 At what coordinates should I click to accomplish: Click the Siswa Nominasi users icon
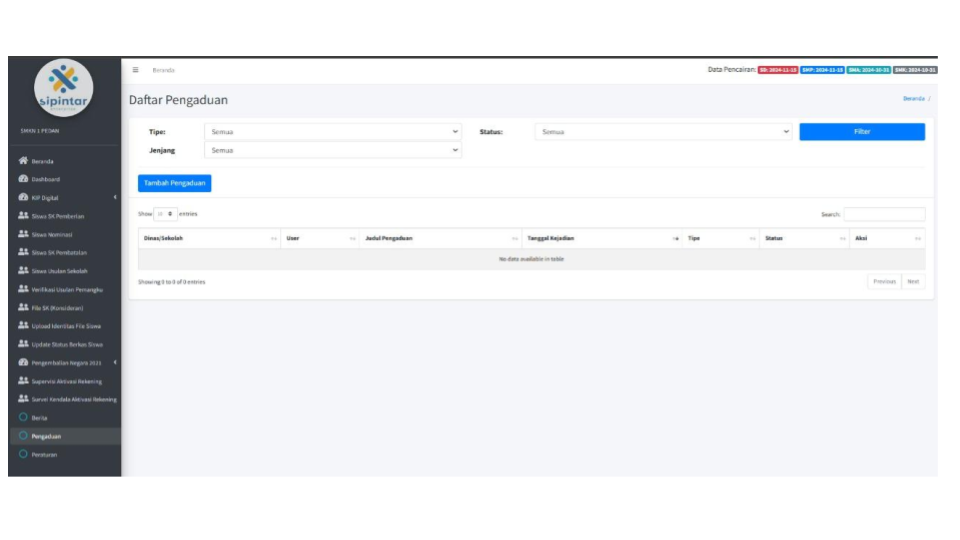23,234
